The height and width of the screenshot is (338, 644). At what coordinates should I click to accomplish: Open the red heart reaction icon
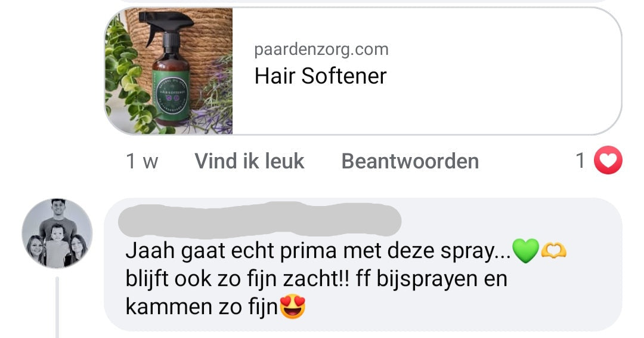[608, 160]
